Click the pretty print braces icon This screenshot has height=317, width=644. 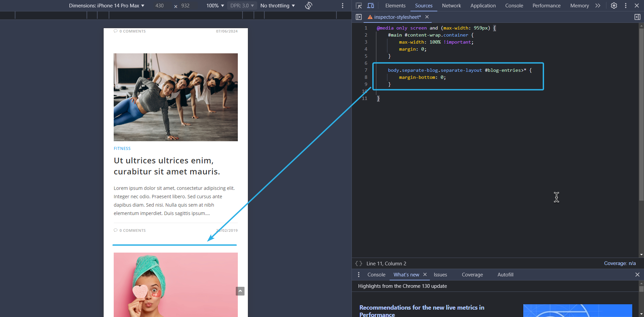(x=359, y=264)
